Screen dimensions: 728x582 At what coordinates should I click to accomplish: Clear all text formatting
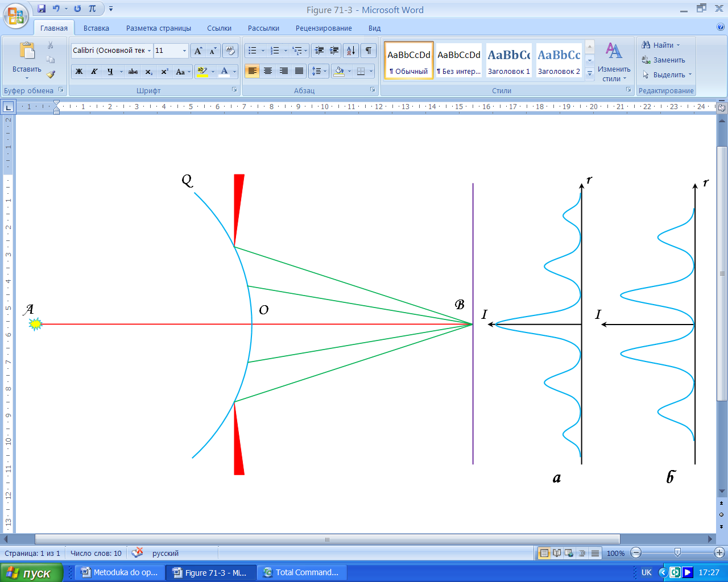click(230, 51)
